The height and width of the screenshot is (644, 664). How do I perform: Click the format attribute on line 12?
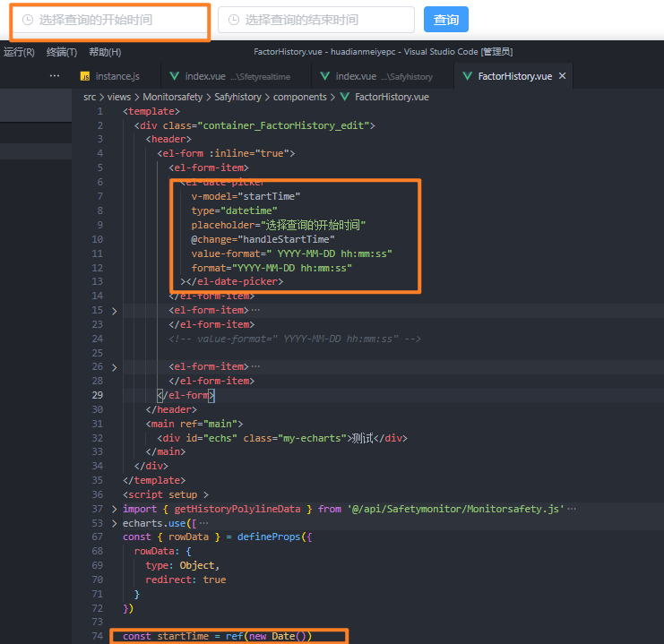click(x=272, y=268)
